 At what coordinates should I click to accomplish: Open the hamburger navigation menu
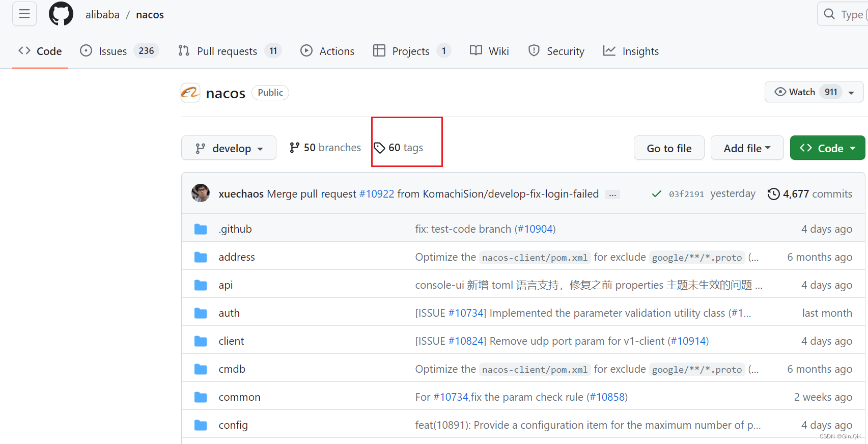pyautogui.click(x=24, y=14)
